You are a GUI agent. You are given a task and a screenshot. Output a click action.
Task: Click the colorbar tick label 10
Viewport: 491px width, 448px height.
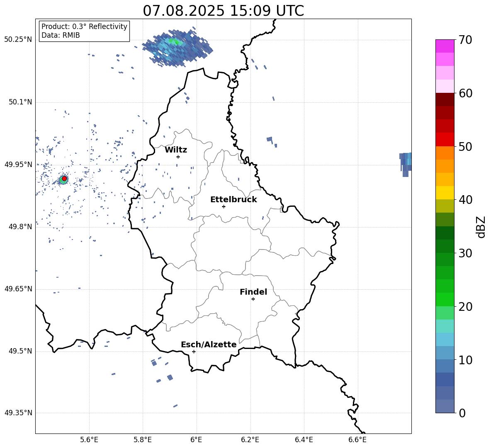466,360
